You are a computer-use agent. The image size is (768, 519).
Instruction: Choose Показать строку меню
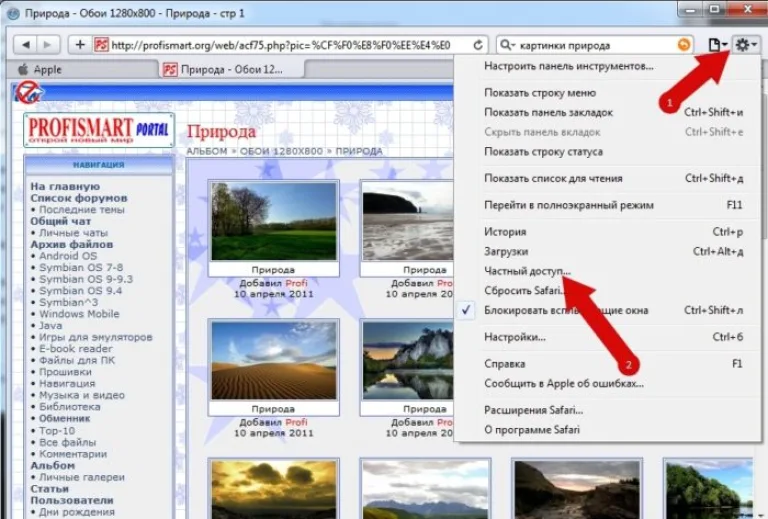tap(540, 93)
